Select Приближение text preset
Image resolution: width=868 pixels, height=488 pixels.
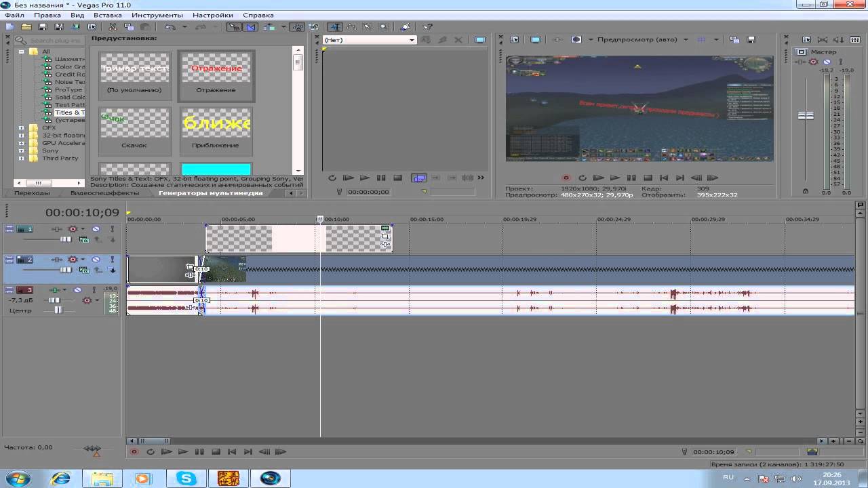click(x=216, y=130)
